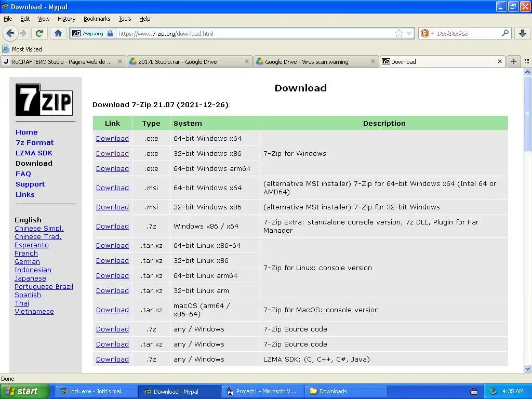Open the Edit menu
This screenshot has width=532, height=399.
25,19
